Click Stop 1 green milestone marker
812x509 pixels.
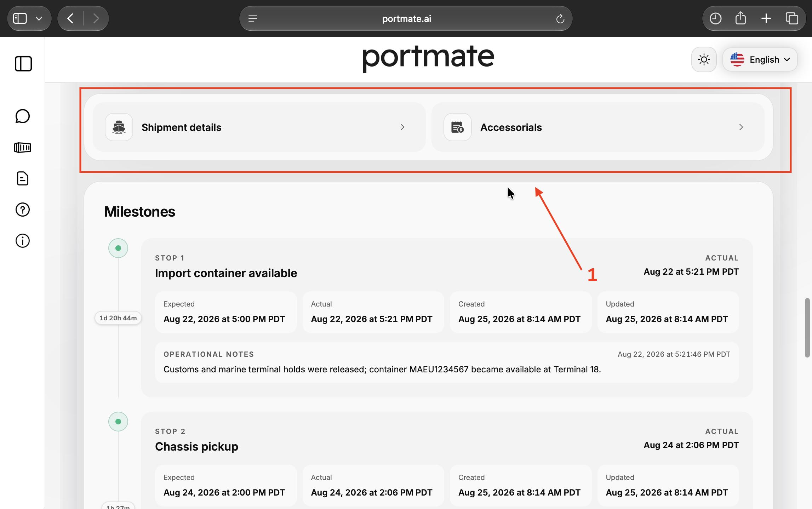tap(118, 248)
